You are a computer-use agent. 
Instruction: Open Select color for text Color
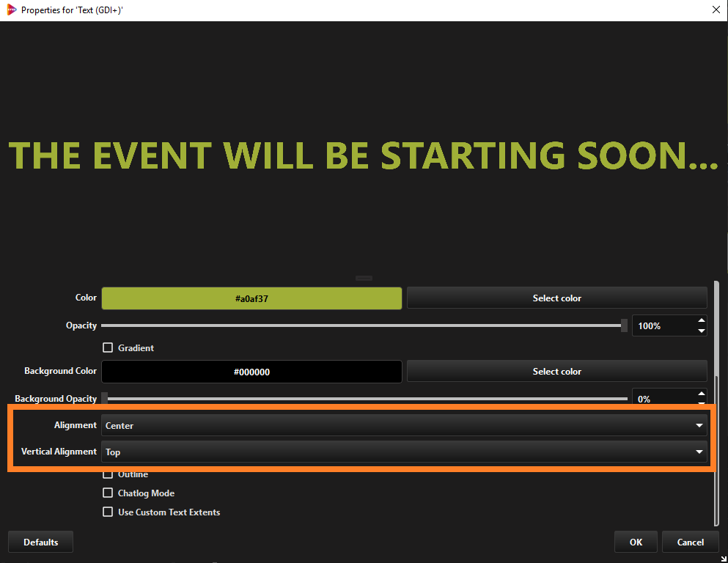pos(556,298)
